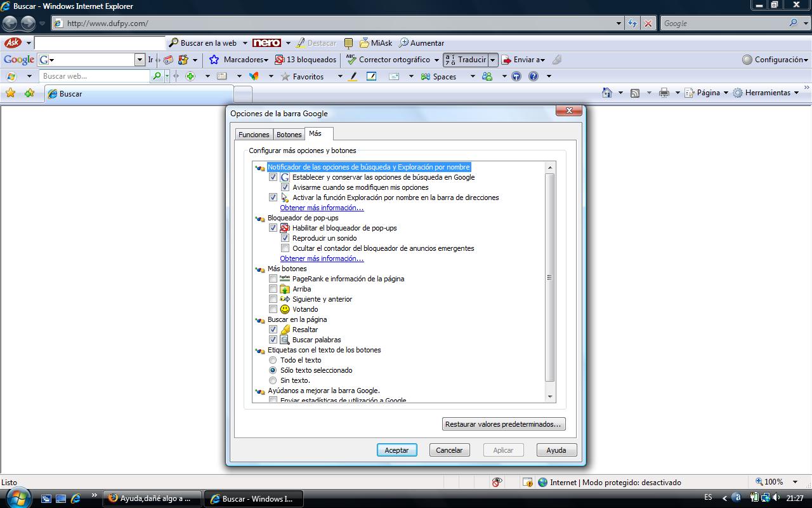Check the Arriba button option
Screen dimensions: 812x508
[x=273, y=289]
